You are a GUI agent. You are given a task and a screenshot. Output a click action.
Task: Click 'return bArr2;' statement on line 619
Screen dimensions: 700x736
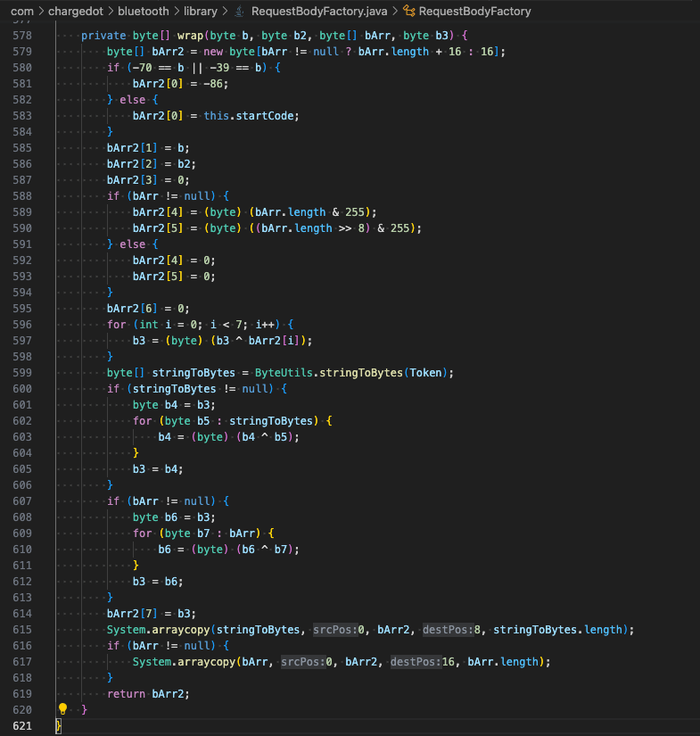click(148, 694)
